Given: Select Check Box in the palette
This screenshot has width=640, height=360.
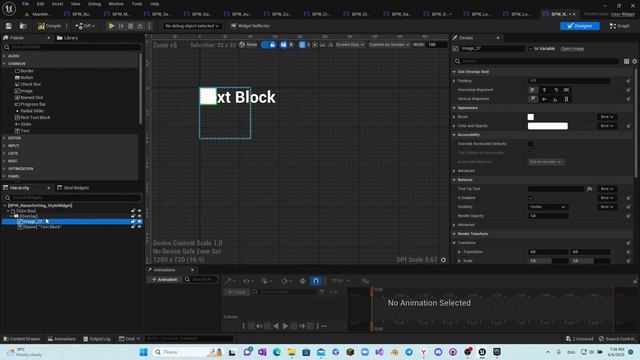Looking at the screenshot, I should tap(28, 84).
